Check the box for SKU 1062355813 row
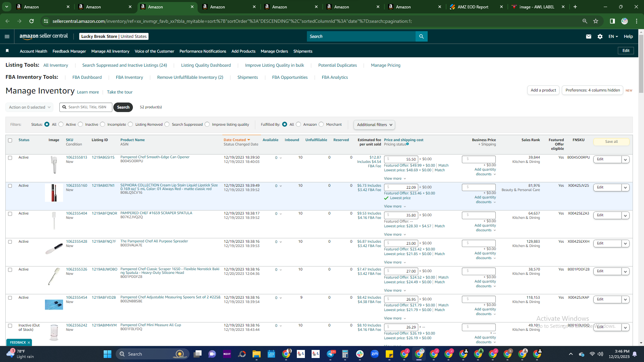Image resolution: width=644 pixels, height=362 pixels. tap(10, 158)
